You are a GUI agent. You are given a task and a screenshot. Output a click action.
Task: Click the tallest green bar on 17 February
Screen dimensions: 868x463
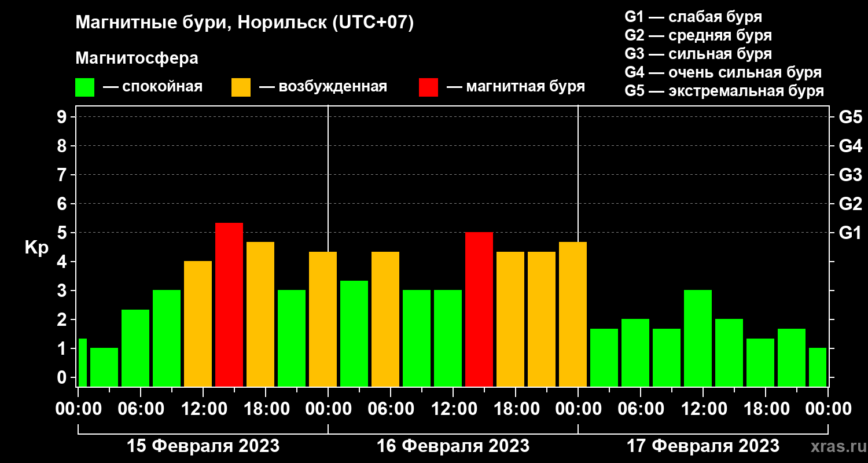point(698,338)
